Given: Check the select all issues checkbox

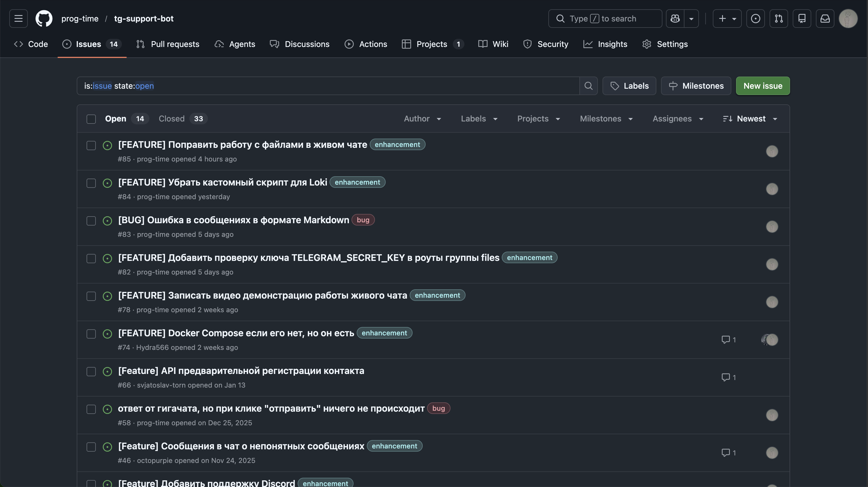Looking at the screenshot, I should click(91, 119).
